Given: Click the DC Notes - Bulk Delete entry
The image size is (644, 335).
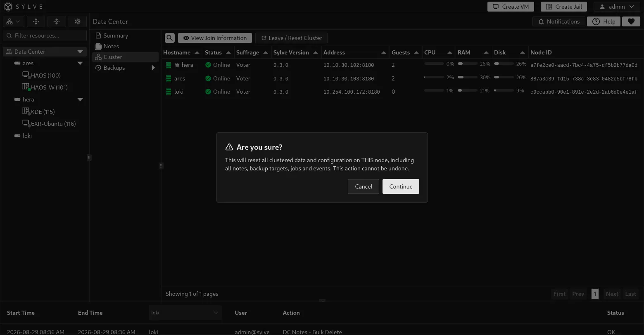Looking at the screenshot, I should (x=312, y=332).
